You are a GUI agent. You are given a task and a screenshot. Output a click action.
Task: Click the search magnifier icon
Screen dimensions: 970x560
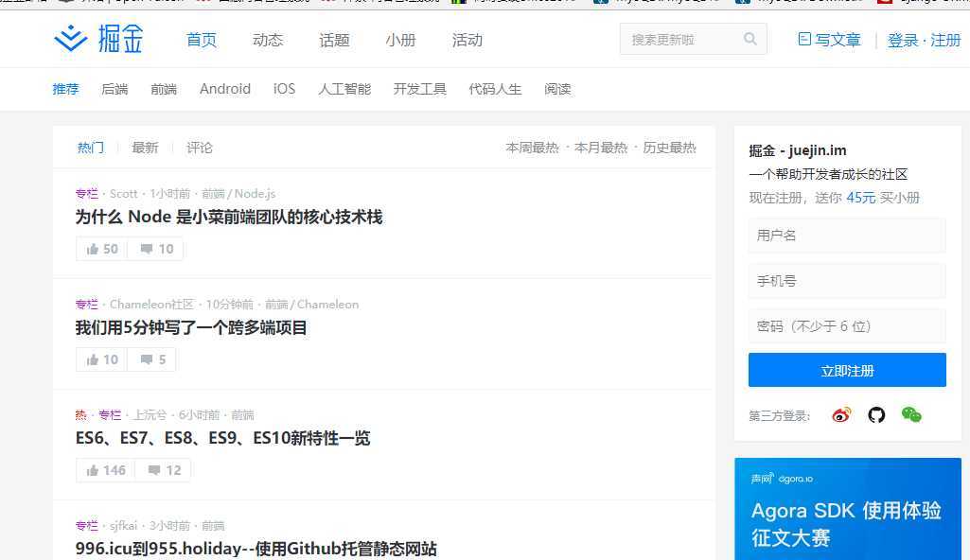(750, 39)
